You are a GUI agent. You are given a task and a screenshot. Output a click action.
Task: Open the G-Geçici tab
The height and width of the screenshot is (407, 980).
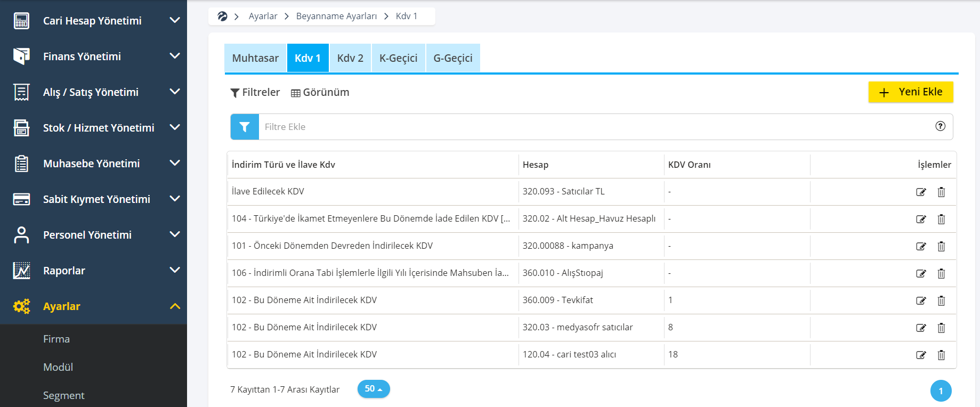tap(453, 58)
